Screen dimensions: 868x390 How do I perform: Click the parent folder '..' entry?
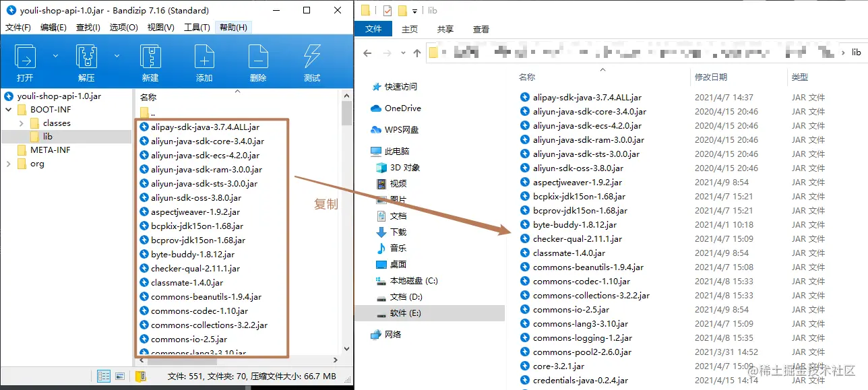[146, 112]
